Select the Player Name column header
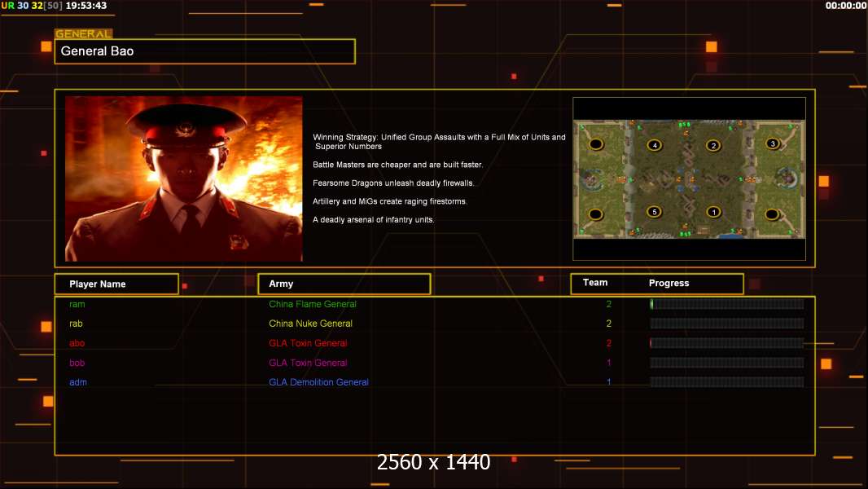 (116, 284)
